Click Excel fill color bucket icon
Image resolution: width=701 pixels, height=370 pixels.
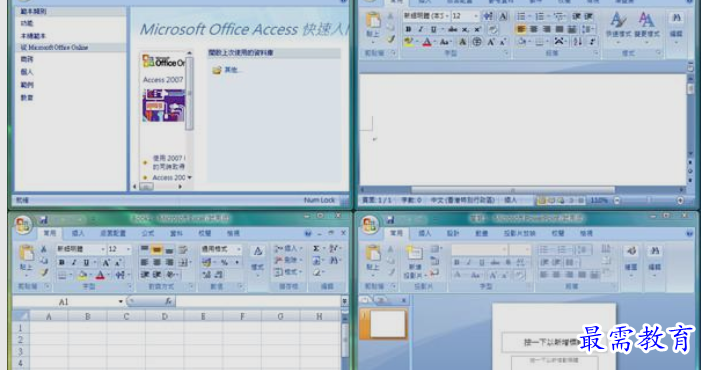[82, 275]
